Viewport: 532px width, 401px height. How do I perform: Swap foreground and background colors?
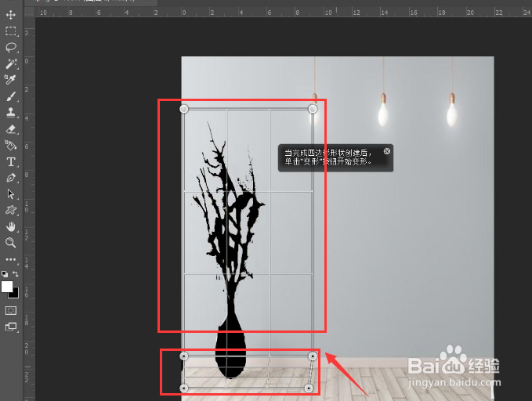coord(16,273)
